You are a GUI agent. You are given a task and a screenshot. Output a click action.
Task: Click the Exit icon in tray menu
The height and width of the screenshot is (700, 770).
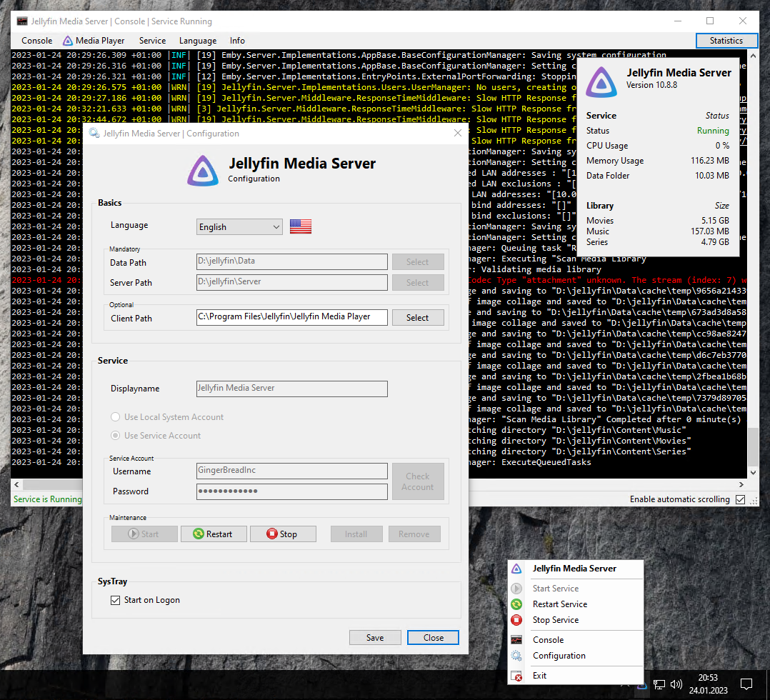516,676
